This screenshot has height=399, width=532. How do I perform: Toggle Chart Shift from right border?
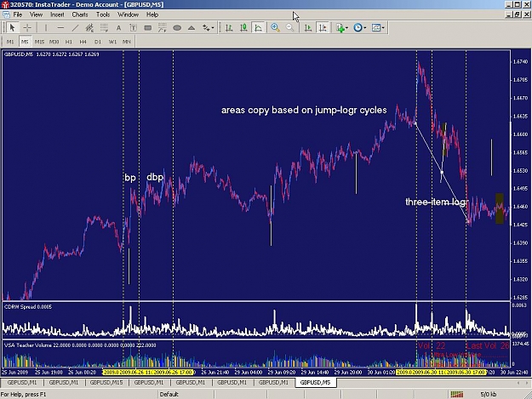click(323, 27)
